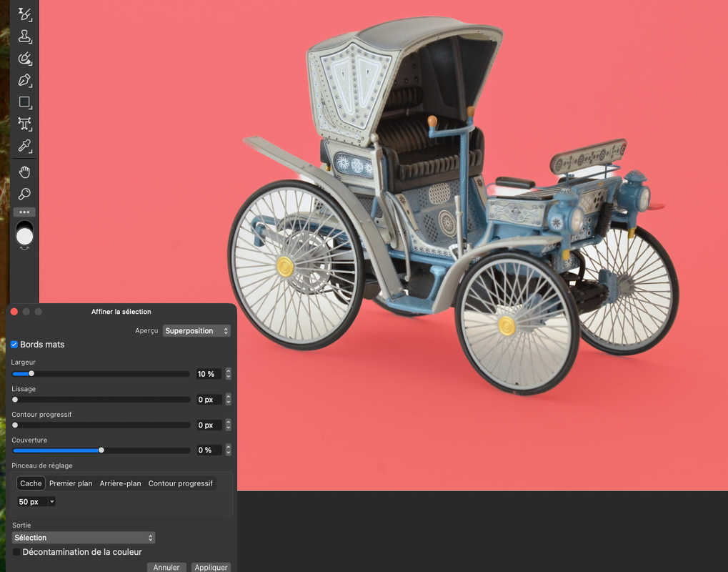Select the Hand view tool

coord(24,172)
